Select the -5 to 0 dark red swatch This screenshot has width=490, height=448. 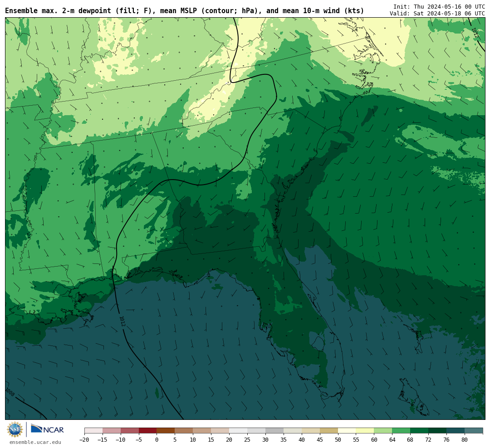[x=148, y=431]
